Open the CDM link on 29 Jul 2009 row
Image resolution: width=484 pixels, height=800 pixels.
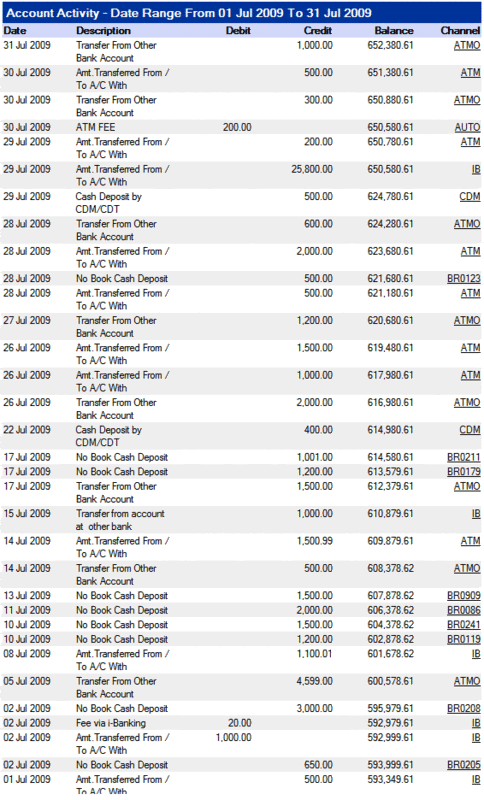(470, 197)
